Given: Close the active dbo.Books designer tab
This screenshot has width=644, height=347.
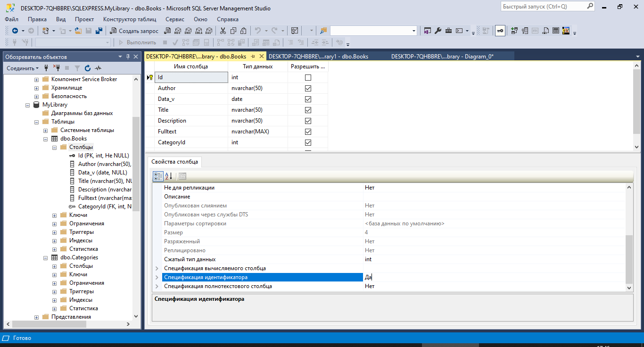Looking at the screenshot, I should coord(262,56).
